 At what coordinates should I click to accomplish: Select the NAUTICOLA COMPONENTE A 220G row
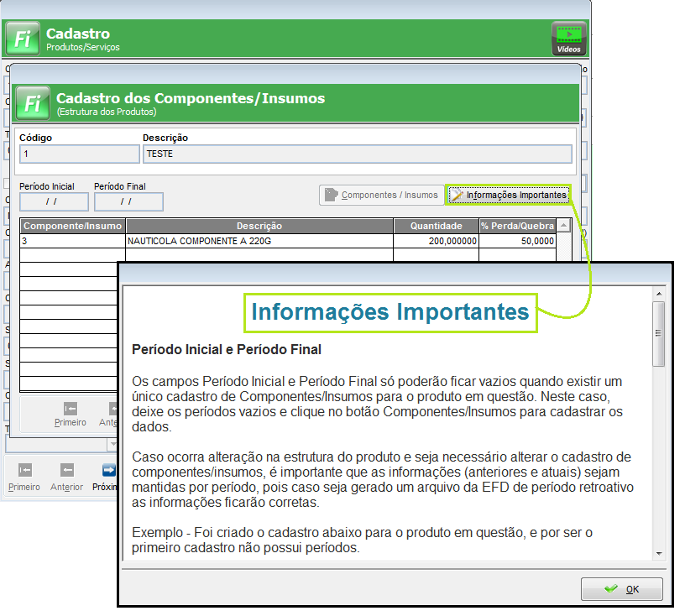pyautogui.click(x=259, y=241)
